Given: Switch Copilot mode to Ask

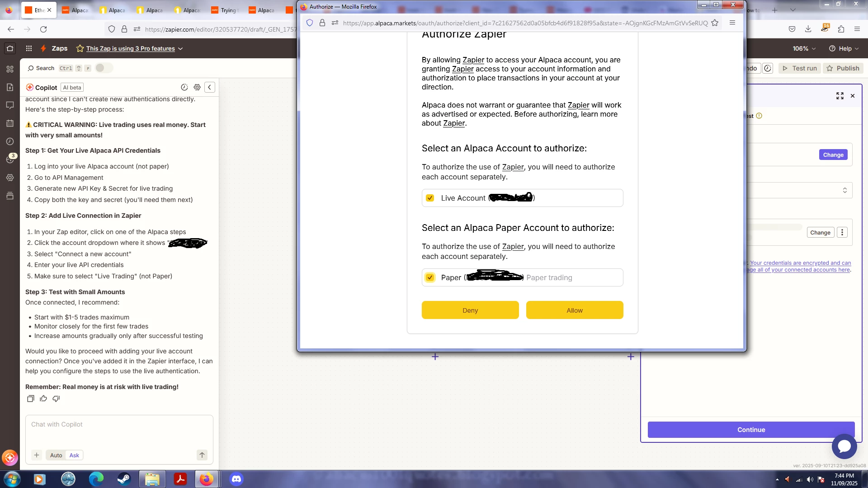Looking at the screenshot, I should click(x=74, y=455).
